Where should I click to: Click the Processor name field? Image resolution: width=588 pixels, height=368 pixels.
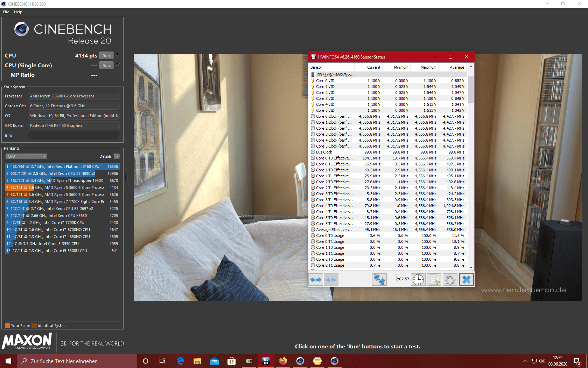(74, 96)
